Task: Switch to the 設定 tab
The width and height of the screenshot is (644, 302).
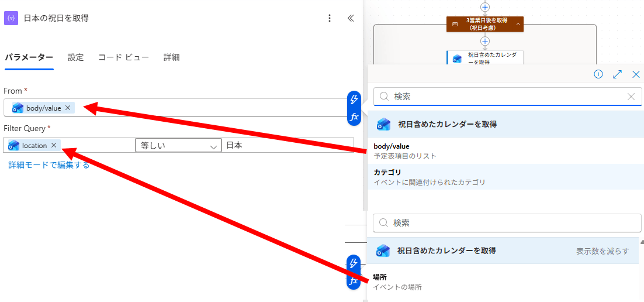Action: click(75, 57)
